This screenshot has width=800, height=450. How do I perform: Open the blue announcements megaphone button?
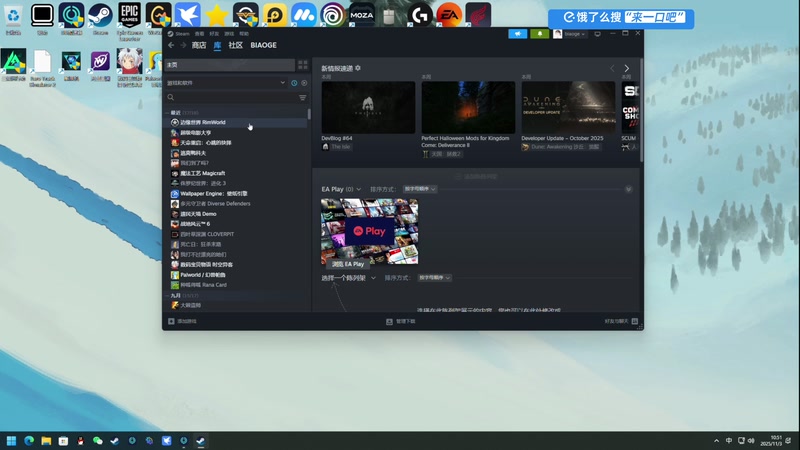[x=517, y=34]
